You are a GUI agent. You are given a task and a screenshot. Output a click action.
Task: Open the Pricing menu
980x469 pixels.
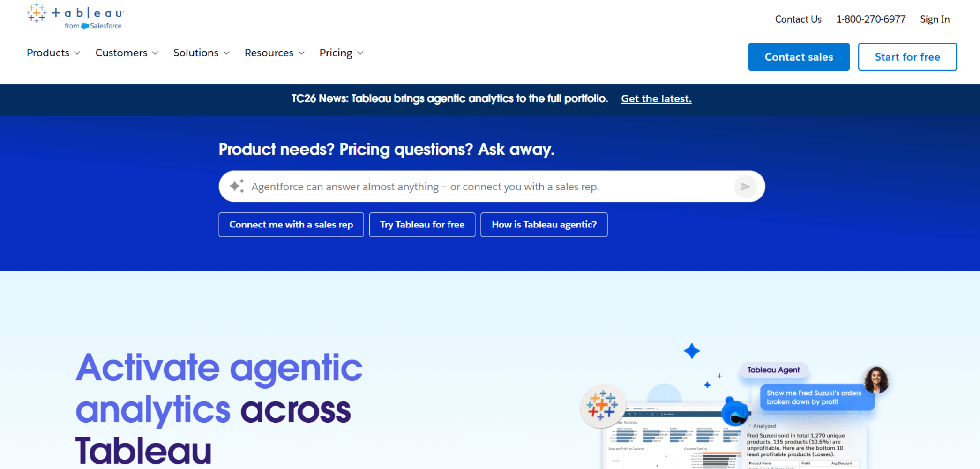click(342, 53)
